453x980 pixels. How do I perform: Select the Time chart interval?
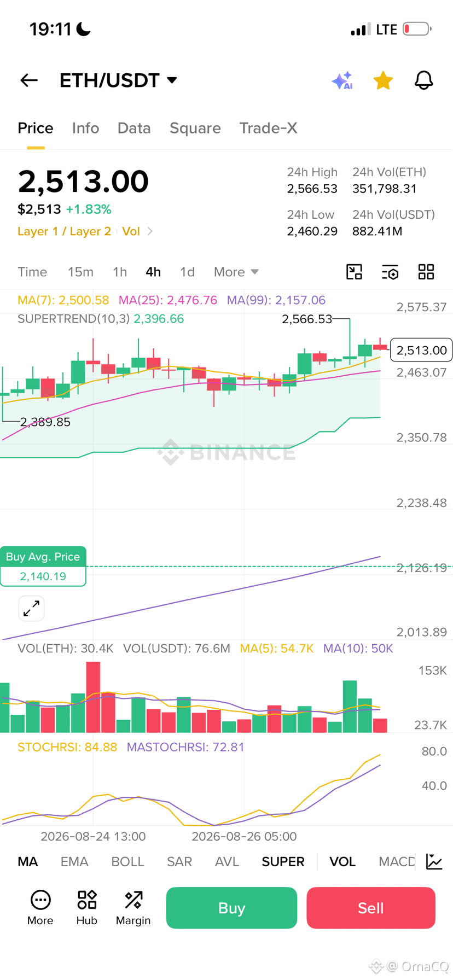pos(32,272)
